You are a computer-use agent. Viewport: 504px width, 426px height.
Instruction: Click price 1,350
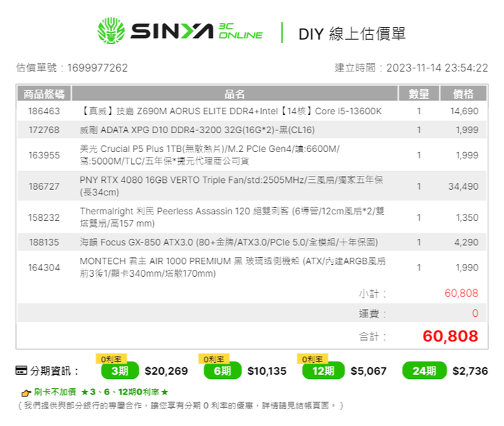pos(467,217)
